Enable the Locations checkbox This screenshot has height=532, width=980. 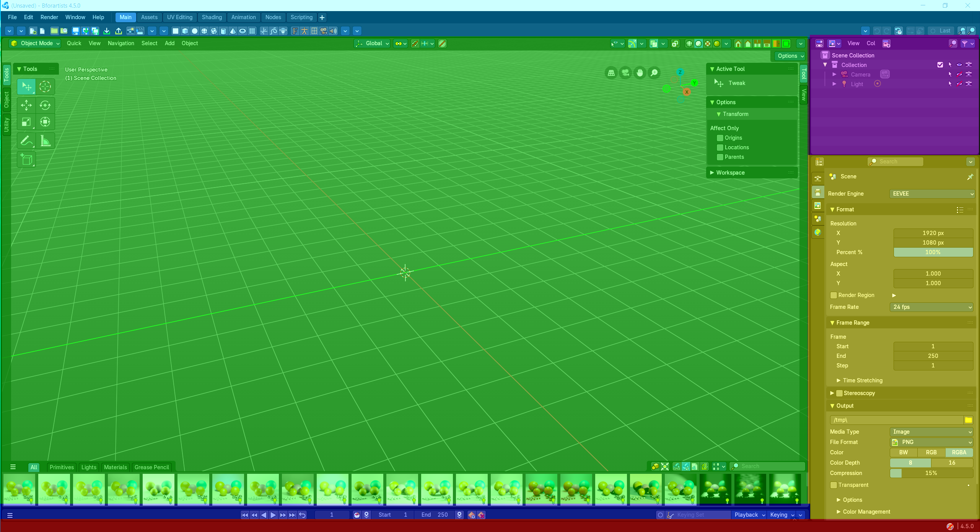720,147
